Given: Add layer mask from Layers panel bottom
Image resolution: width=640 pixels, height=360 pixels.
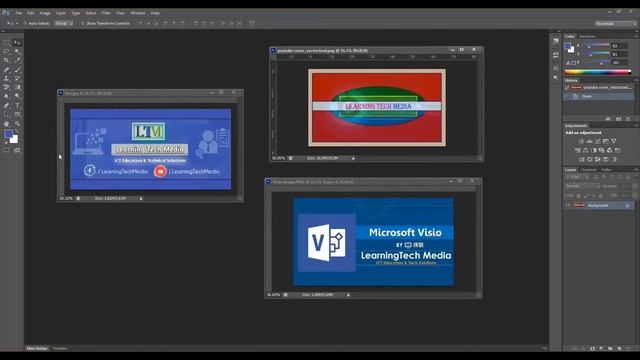Looking at the screenshot, I should 592,349.
